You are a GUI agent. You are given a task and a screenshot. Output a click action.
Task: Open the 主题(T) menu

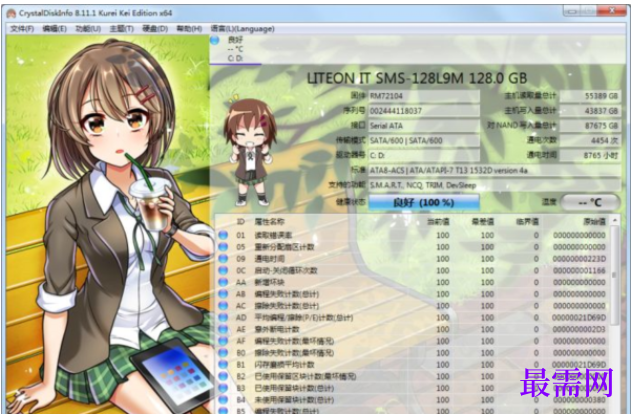coord(122,29)
